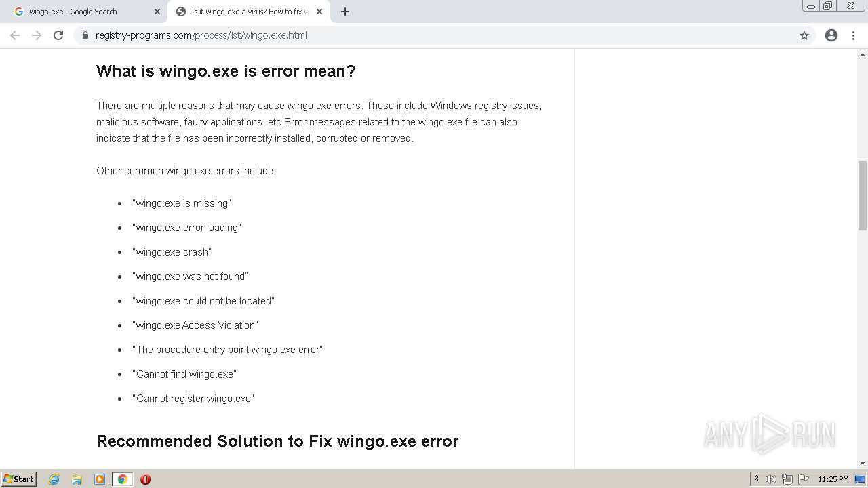Show hidden system tray icons
The image size is (868, 488).
click(x=756, y=479)
